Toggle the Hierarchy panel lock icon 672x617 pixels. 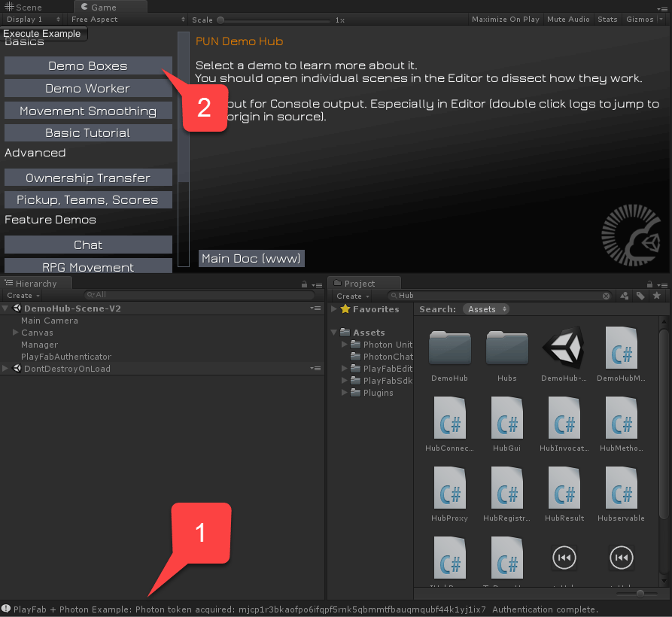click(304, 284)
